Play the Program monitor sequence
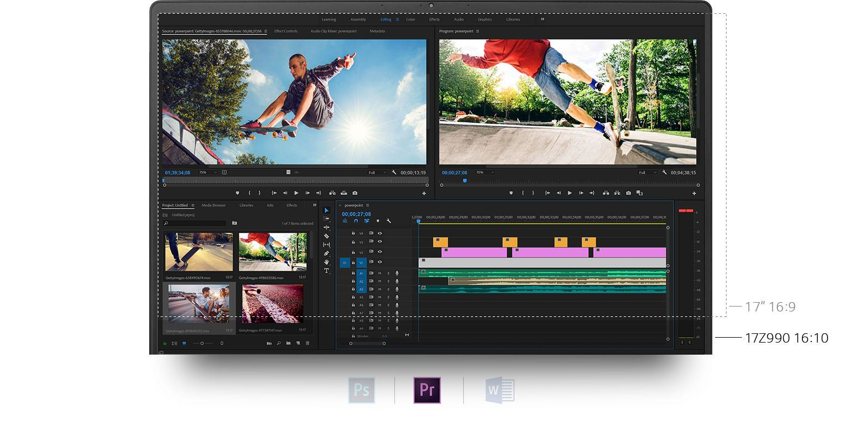The height and width of the screenshot is (436, 868). tap(570, 193)
